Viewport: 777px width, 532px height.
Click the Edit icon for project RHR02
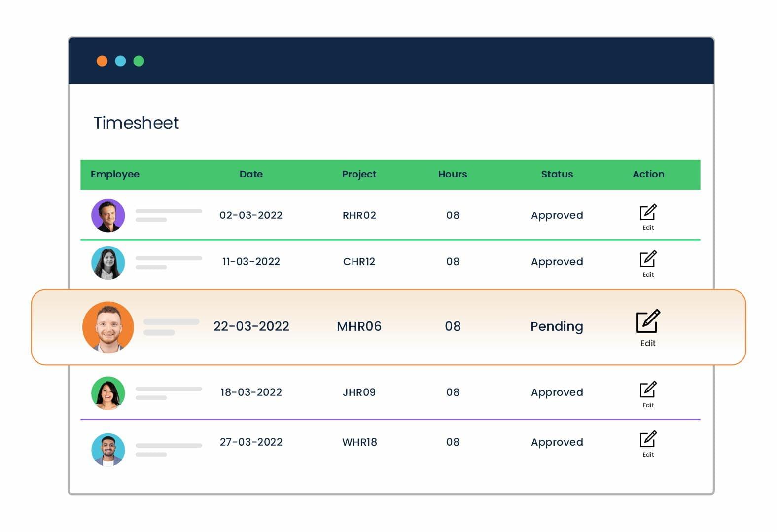(x=648, y=213)
